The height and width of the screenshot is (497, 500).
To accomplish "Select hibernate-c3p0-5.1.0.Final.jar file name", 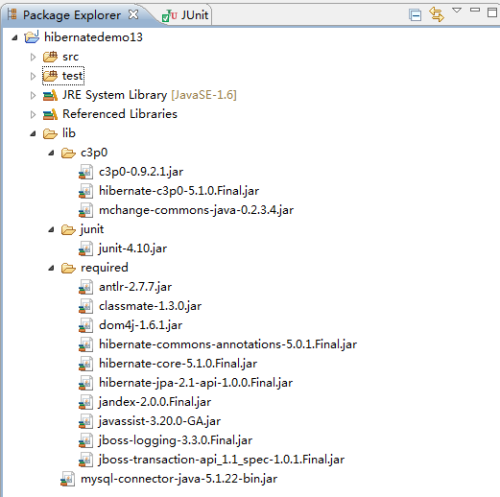I will pyautogui.click(x=179, y=191).
